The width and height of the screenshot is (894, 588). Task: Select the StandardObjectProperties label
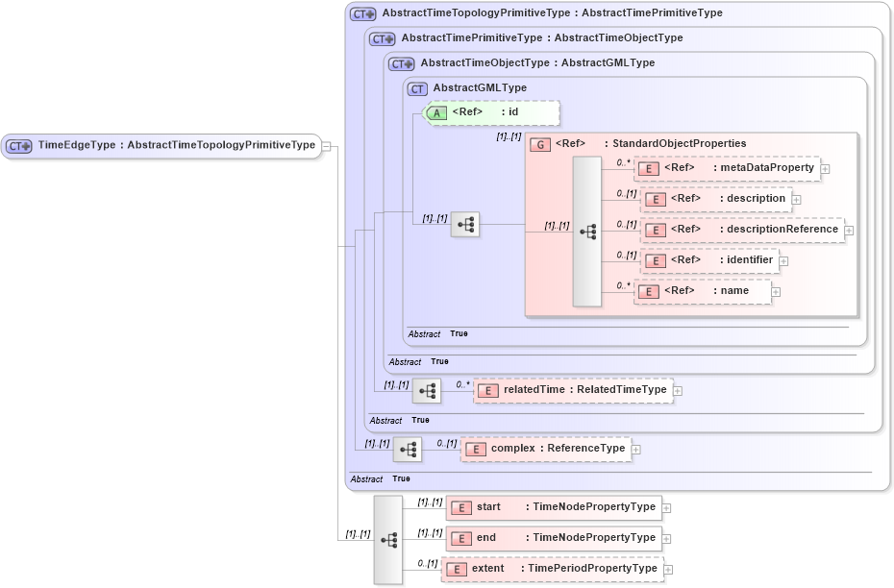coord(679,143)
